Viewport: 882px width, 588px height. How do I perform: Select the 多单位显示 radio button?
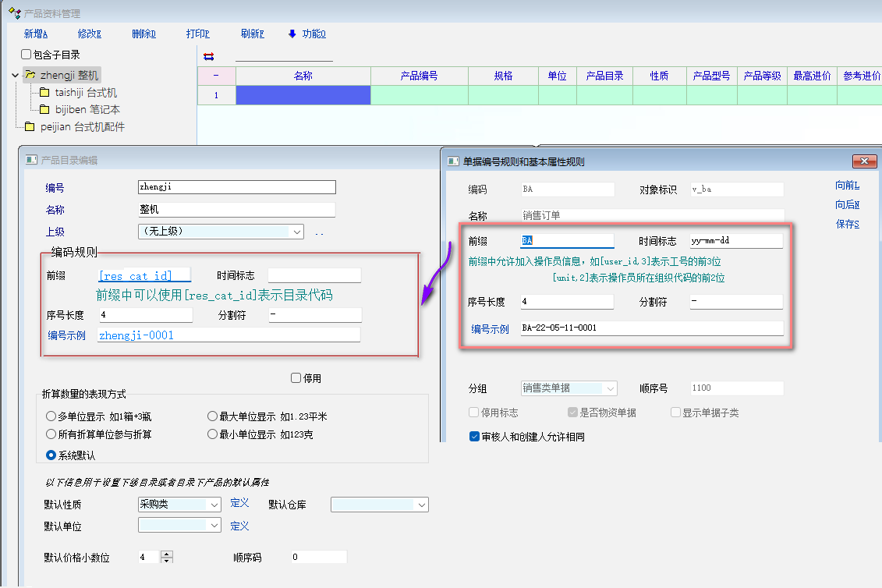coord(51,416)
